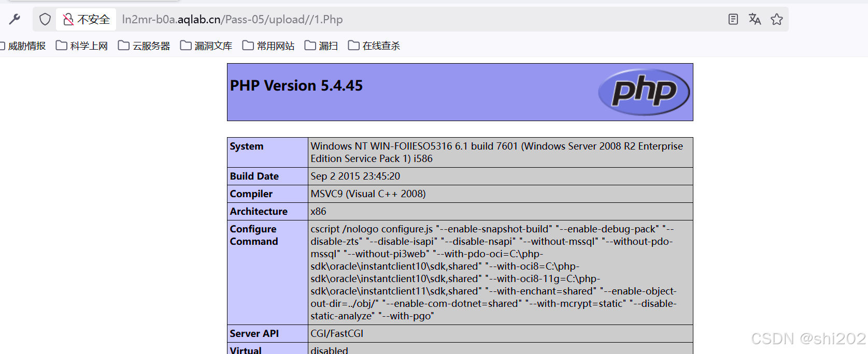Click the Sep 2 2015 23:45:20 value

[x=355, y=176]
